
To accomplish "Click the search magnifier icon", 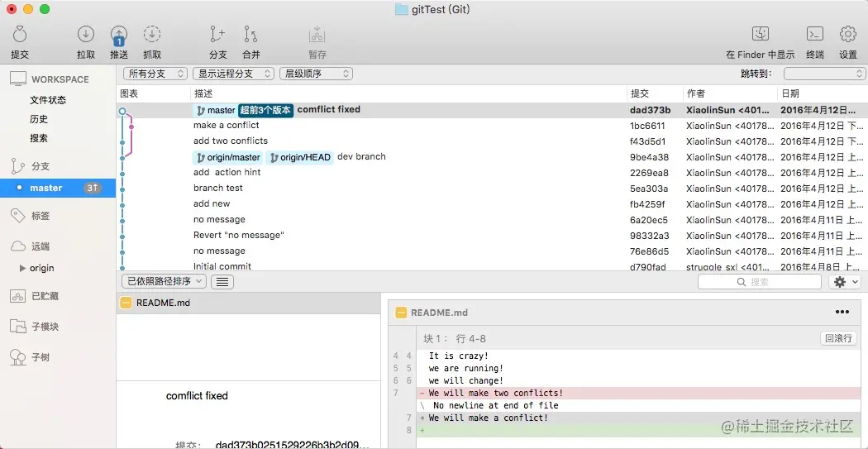I will coord(742,282).
